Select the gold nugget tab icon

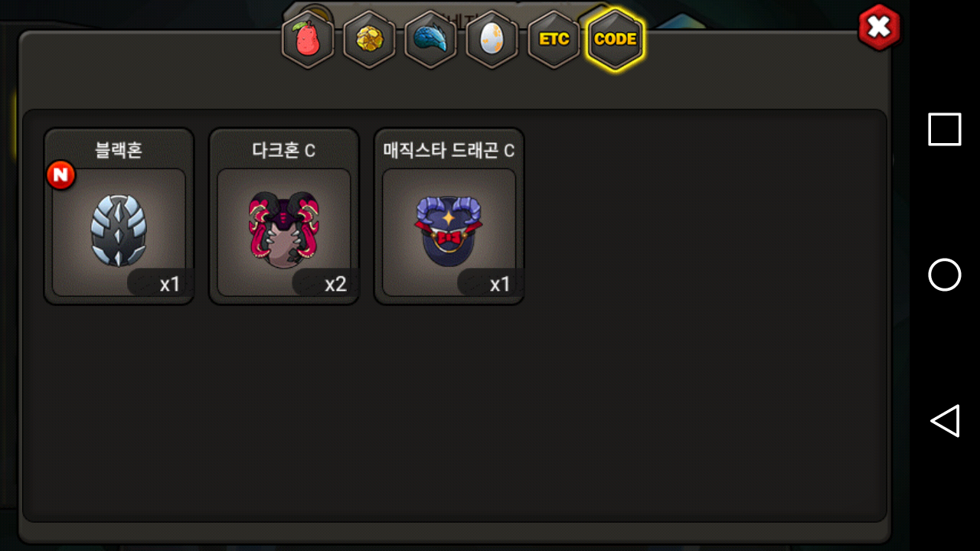point(369,39)
